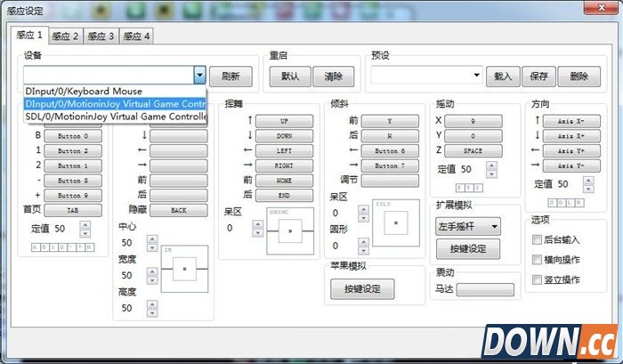Switch to the 感应 4 tab
The image size is (623, 364).
[136, 36]
